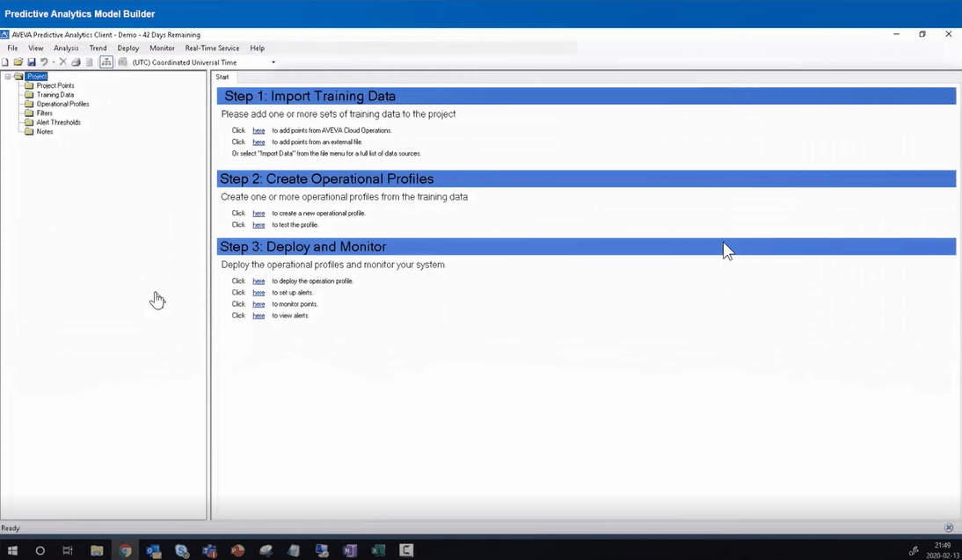
Task: Click the Delete X toolbar icon
Action: [x=63, y=62]
